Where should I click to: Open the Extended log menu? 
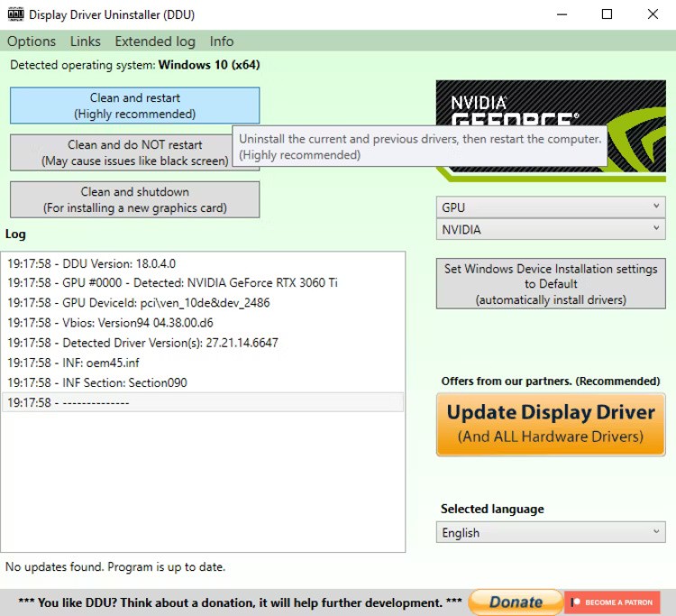[155, 41]
